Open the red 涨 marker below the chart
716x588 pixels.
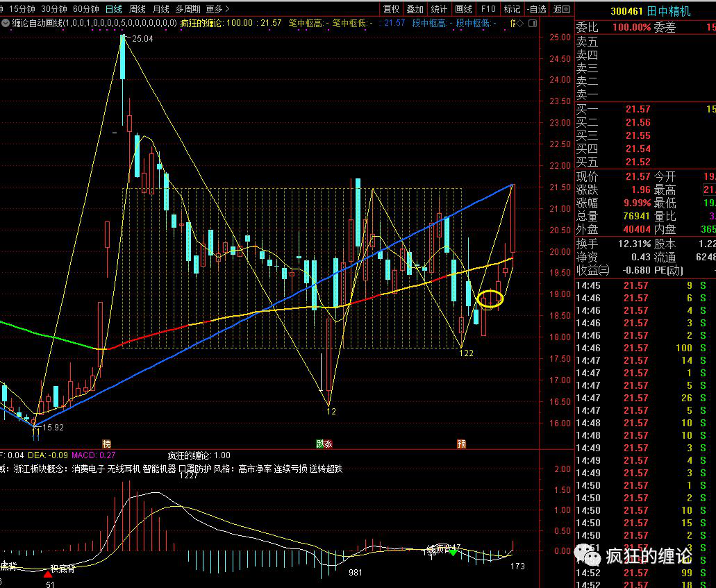(x=328, y=444)
